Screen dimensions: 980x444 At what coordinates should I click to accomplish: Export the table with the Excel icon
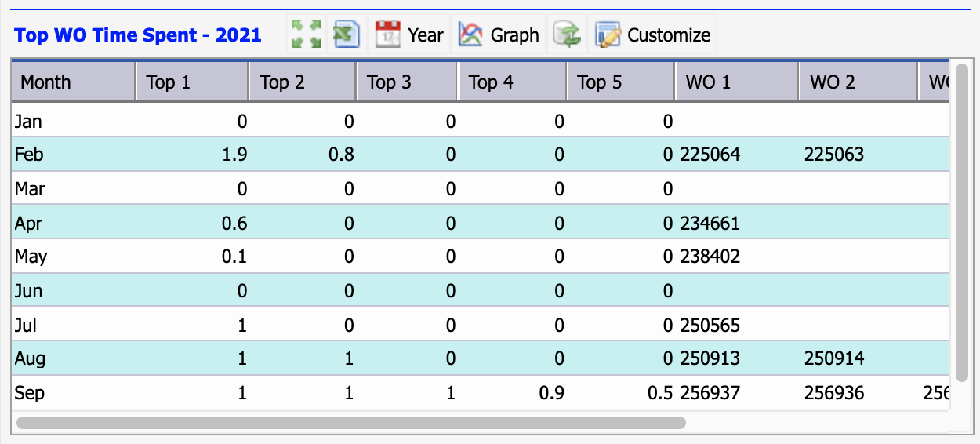pyautogui.click(x=346, y=35)
